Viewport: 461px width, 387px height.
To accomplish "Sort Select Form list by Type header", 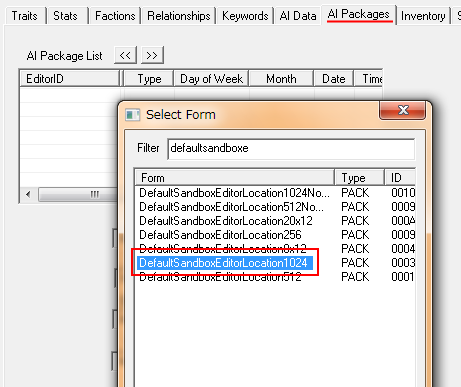I will (360, 177).
